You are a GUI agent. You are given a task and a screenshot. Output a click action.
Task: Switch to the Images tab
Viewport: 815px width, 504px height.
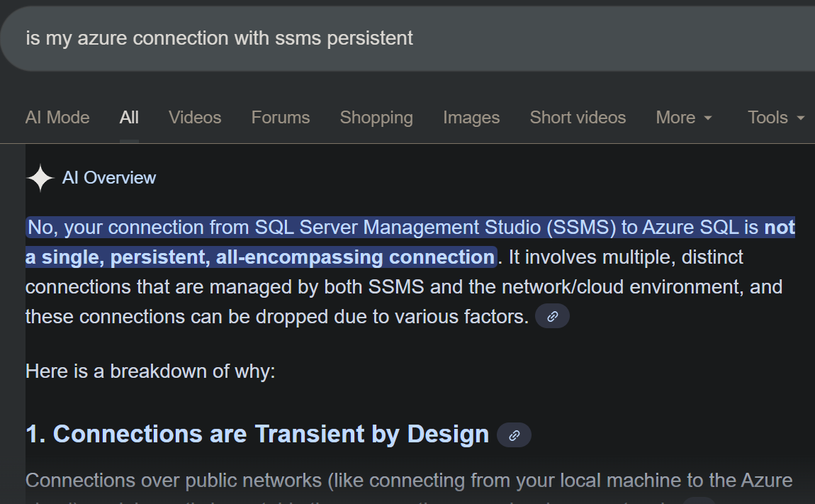click(x=471, y=118)
